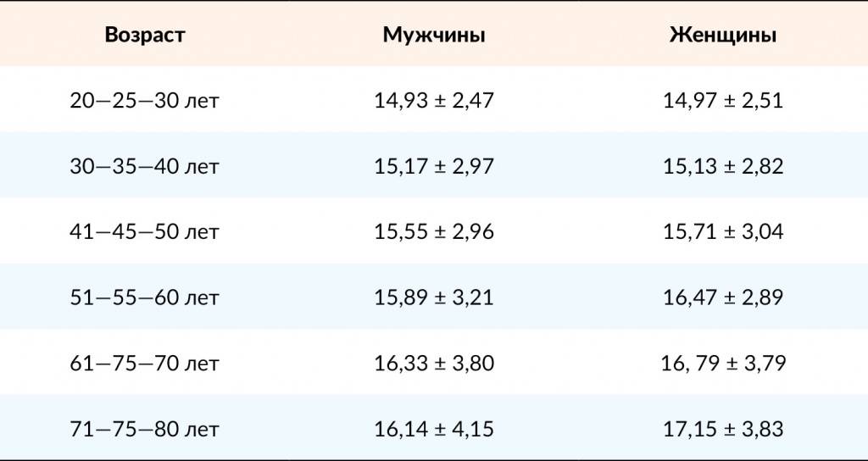Click the Мужчины column header
868x461 pixels.
[x=434, y=36]
